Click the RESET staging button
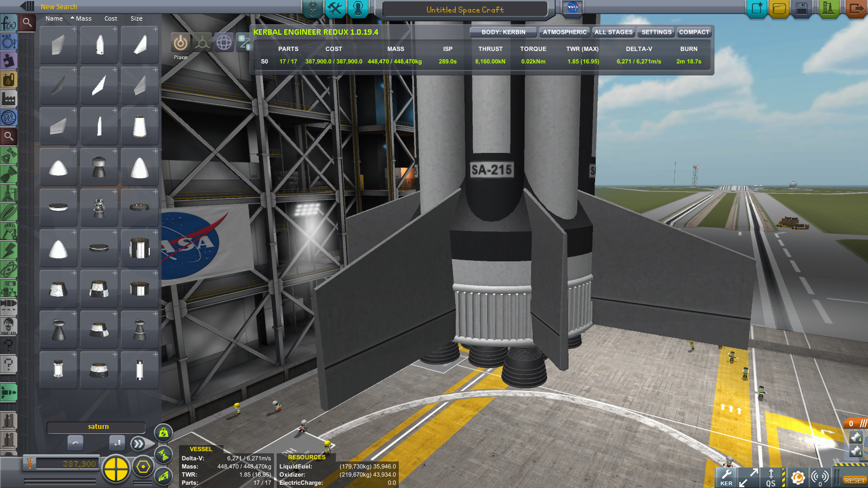Viewport: 868px width, 488px height. pyautogui.click(x=854, y=480)
